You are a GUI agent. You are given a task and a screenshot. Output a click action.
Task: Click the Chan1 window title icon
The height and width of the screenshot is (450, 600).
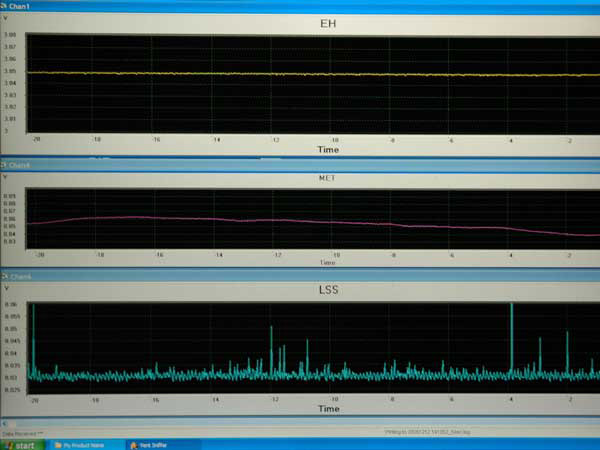pyautogui.click(x=4, y=6)
